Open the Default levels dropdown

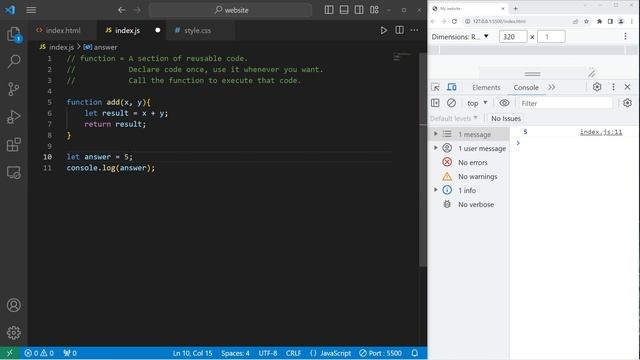pos(453,118)
